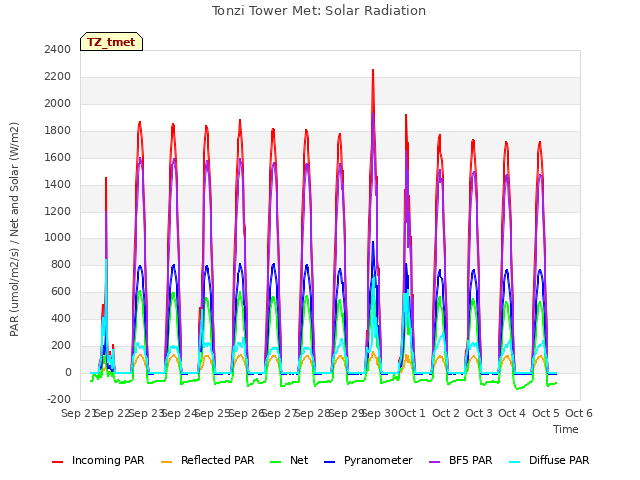Screen dimensions: 640x480
Task: Select the Net legend label
Action: tap(299, 460)
